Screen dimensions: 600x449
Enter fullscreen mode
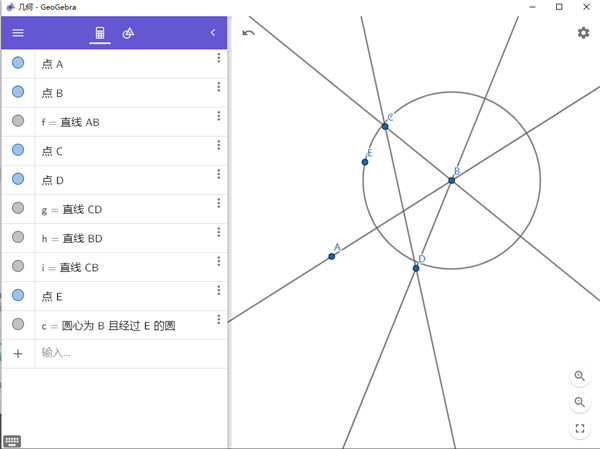click(580, 428)
